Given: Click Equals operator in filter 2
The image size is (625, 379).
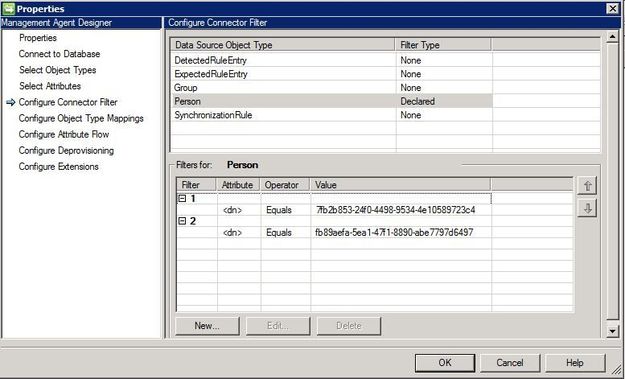Looking at the screenshot, I should pos(279,233).
